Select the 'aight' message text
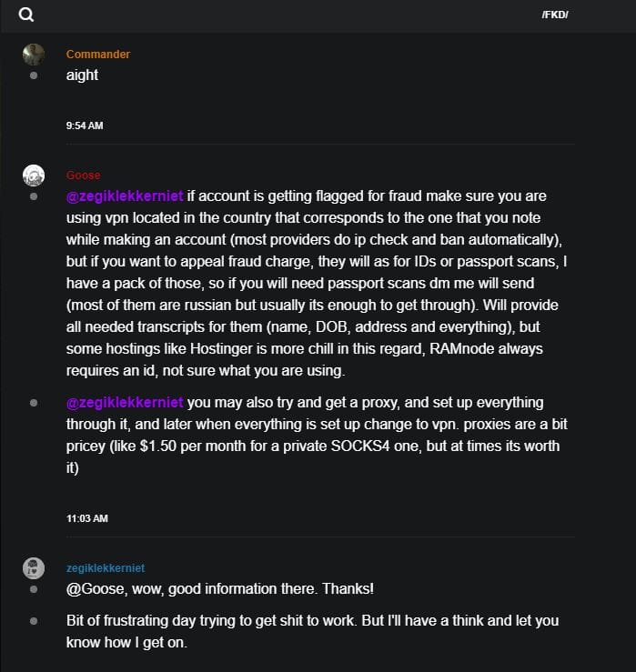The width and height of the screenshot is (636, 672). pyautogui.click(x=82, y=75)
